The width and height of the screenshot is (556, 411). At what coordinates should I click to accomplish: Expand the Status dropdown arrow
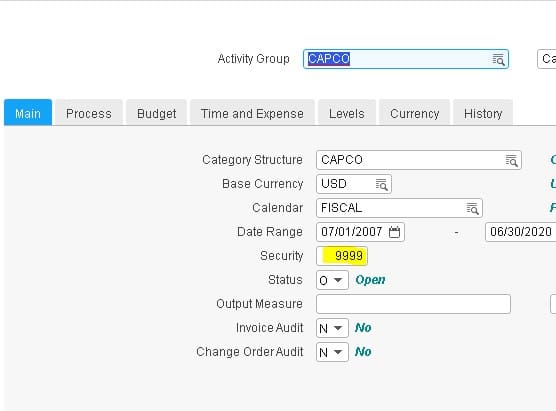pyautogui.click(x=338, y=280)
